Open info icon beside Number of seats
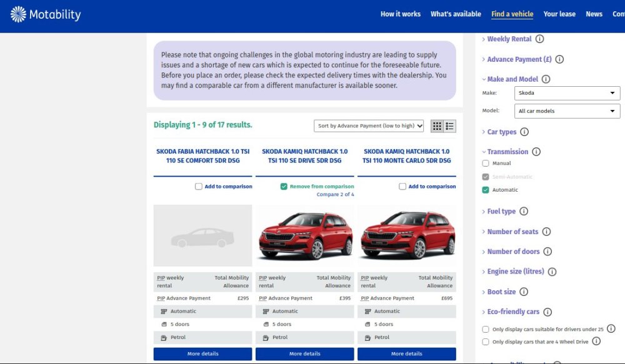Screen dimensions: 625x364 coord(546,232)
